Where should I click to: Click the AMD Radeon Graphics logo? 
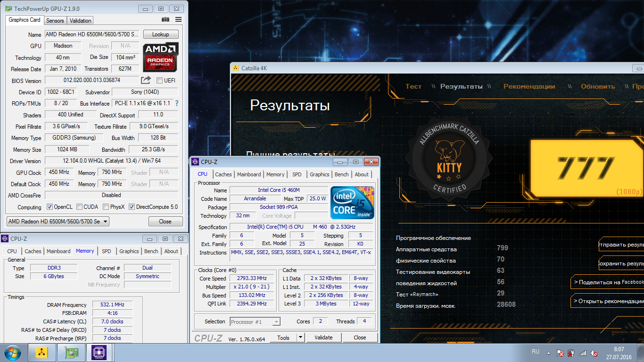click(x=160, y=57)
